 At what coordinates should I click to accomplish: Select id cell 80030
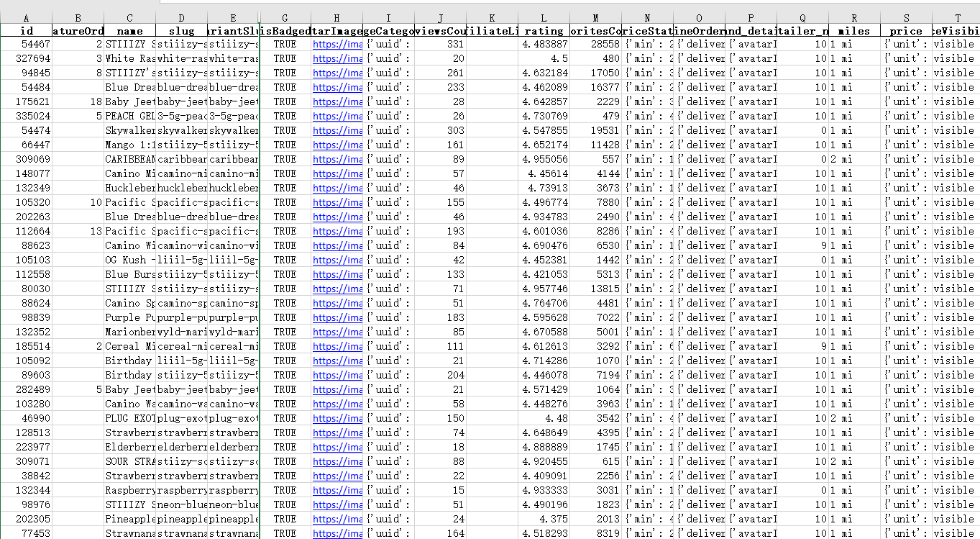click(x=27, y=289)
